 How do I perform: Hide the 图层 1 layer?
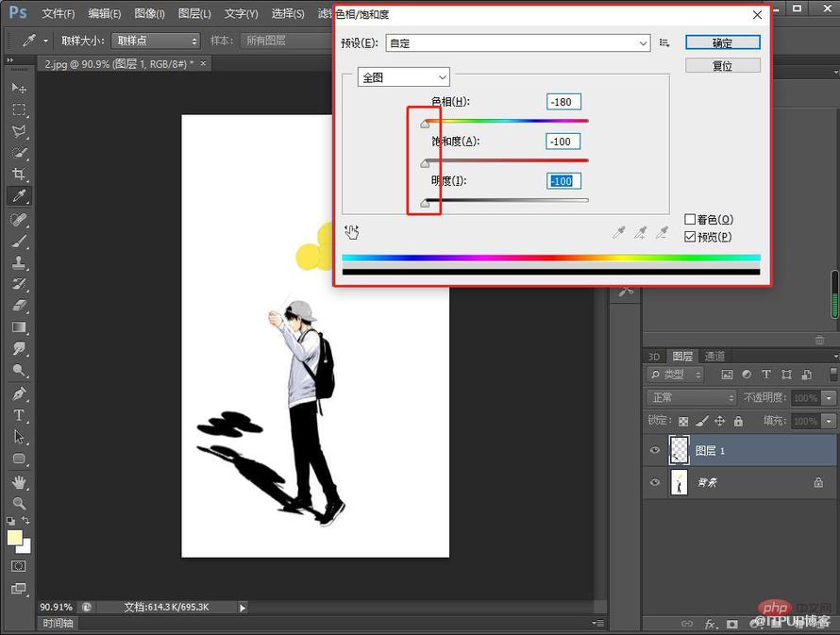(x=655, y=450)
